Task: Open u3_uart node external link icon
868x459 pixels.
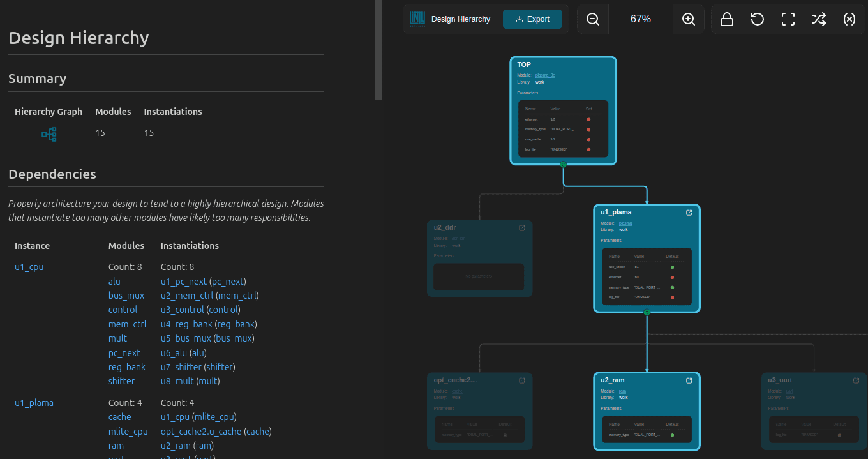Action: (856, 380)
